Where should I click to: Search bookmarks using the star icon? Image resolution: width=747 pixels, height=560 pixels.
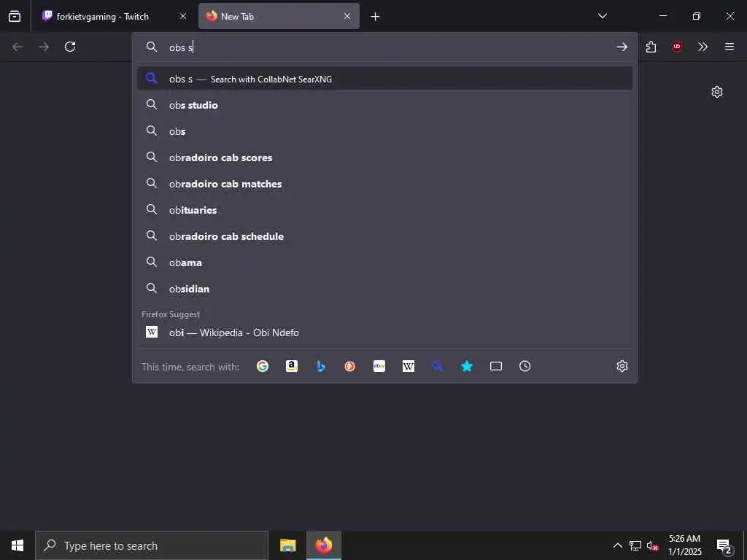pyautogui.click(x=467, y=366)
